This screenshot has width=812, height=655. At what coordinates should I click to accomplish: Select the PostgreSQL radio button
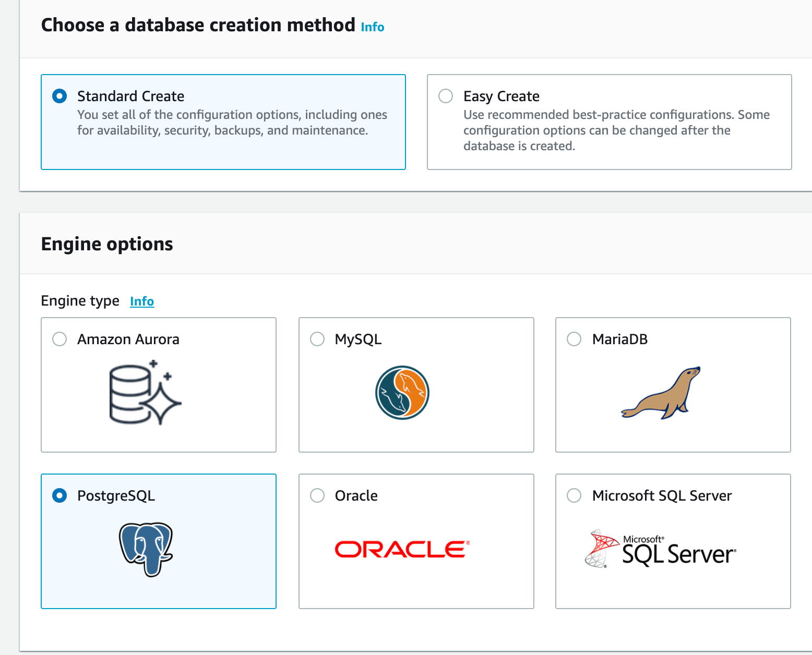pos(59,495)
